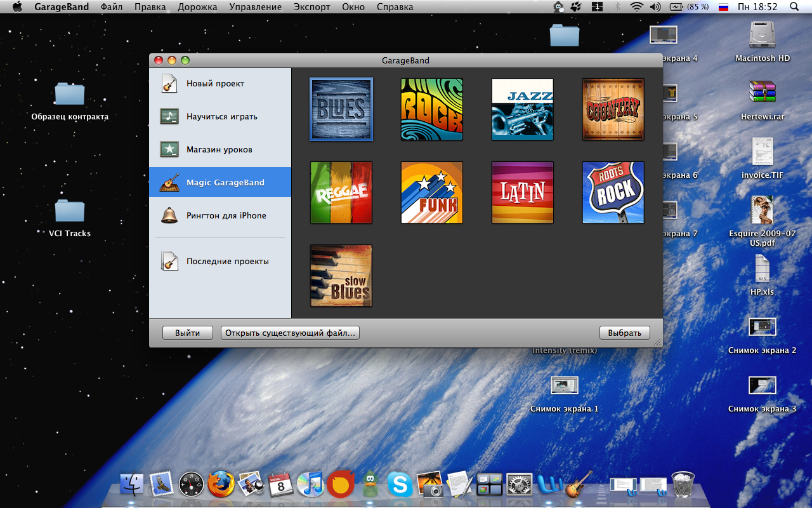Click the Spaces number indicator in menu bar

(x=597, y=7)
